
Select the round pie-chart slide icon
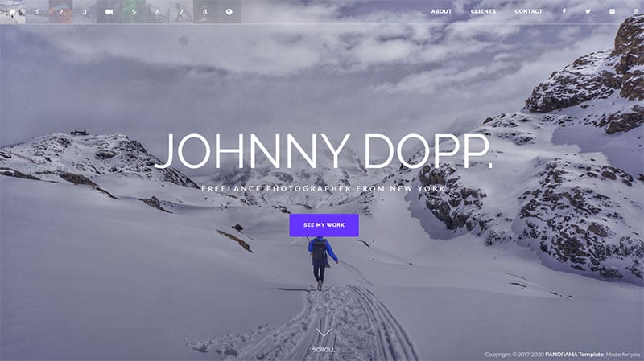click(x=229, y=12)
